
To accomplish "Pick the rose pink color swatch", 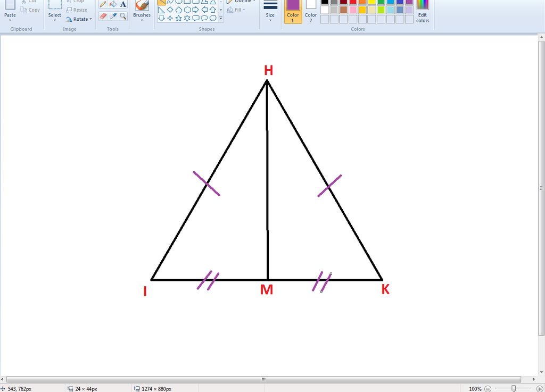I will (353, 10).
